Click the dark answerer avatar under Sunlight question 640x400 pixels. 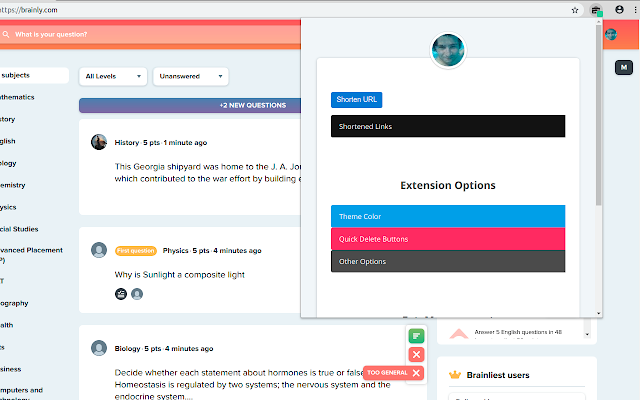[x=121, y=294]
